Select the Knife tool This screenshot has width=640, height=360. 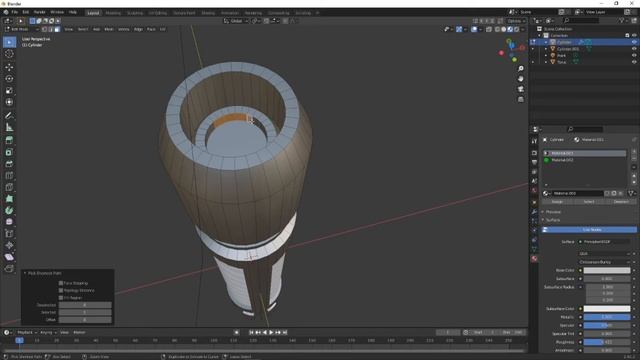coord(9,187)
